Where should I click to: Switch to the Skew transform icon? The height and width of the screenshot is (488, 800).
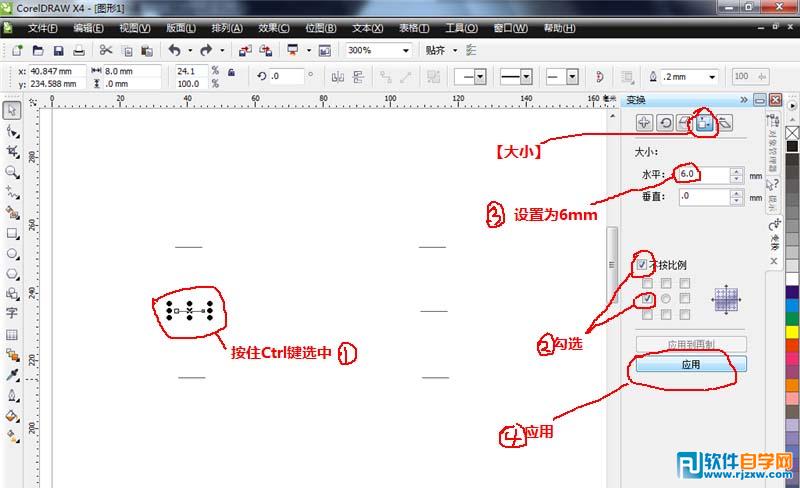724,122
